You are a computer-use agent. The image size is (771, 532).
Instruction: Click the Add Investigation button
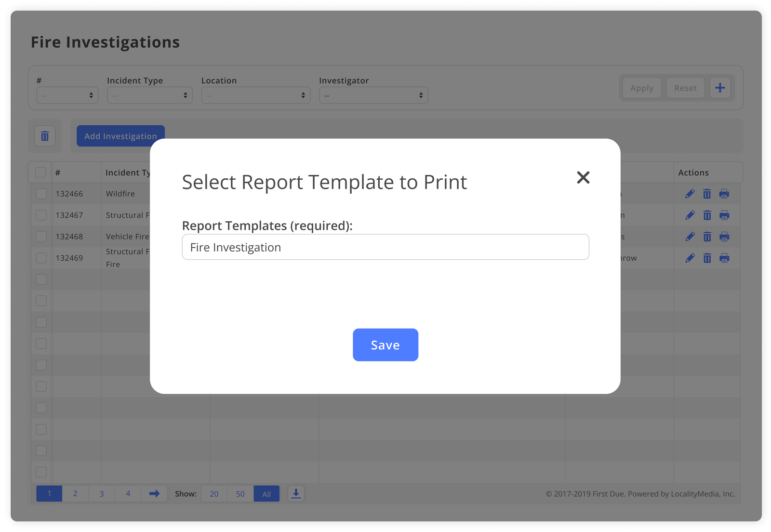(120, 136)
